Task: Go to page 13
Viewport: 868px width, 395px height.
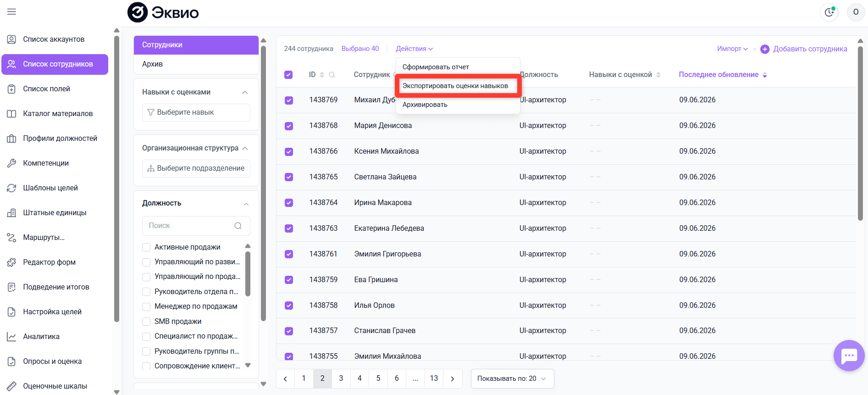Action: 434,378
